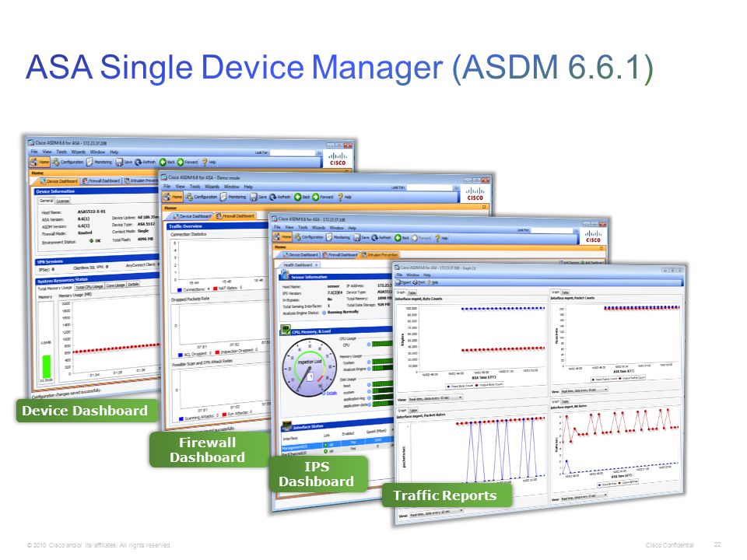Click the Inspection Load gauge dial
Image resolution: width=747 pixels, height=560 pixels.
pyautogui.click(x=309, y=368)
